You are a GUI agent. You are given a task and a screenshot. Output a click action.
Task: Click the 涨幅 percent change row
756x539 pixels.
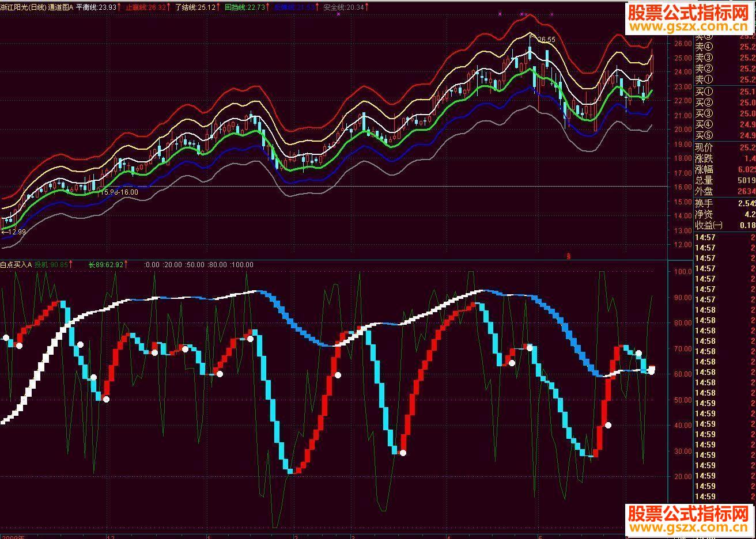point(725,169)
